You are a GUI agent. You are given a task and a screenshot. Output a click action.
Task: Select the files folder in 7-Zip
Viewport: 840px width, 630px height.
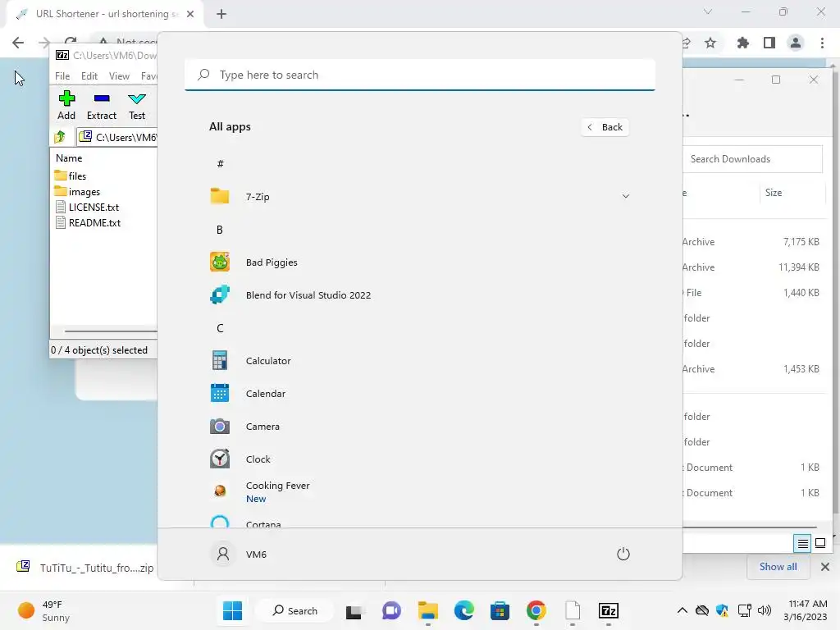tap(71, 176)
